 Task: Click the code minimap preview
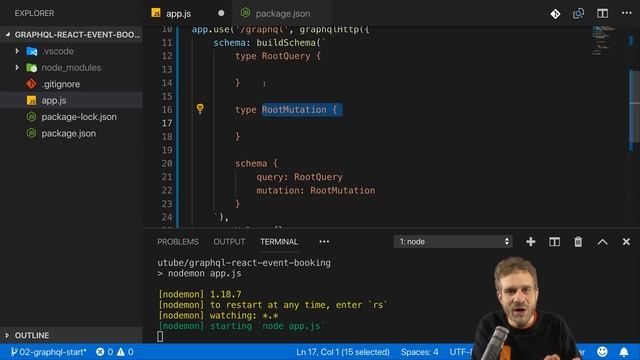603,40
